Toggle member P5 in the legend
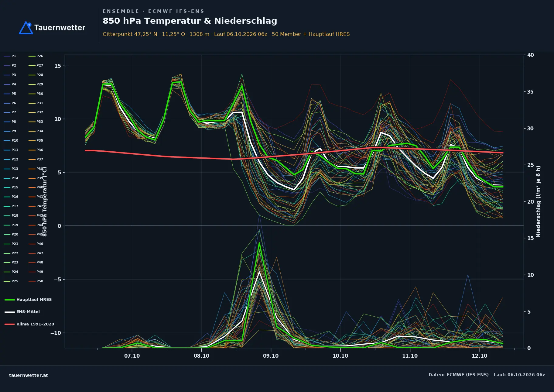Screen dimensions: 554x392 10,94
